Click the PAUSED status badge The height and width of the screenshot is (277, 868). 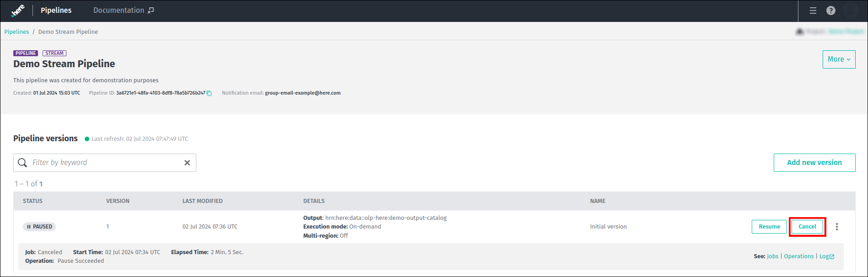39,227
